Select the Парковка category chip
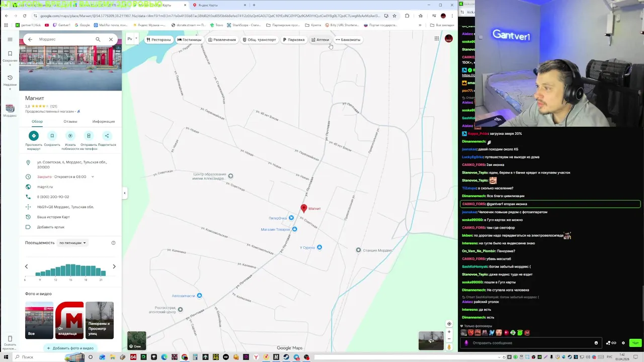The height and width of the screenshot is (362, 644). [x=294, y=40]
